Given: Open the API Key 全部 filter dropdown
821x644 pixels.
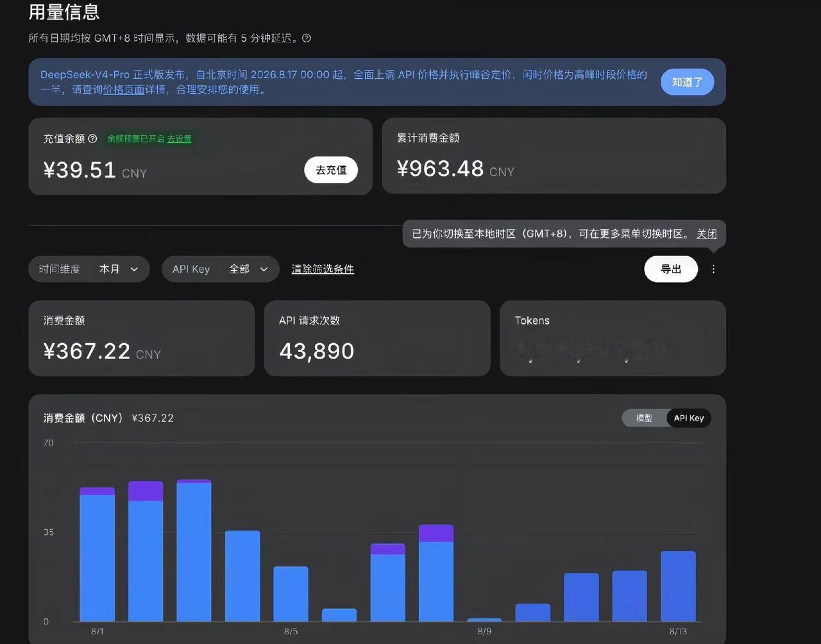Looking at the screenshot, I should pyautogui.click(x=221, y=269).
